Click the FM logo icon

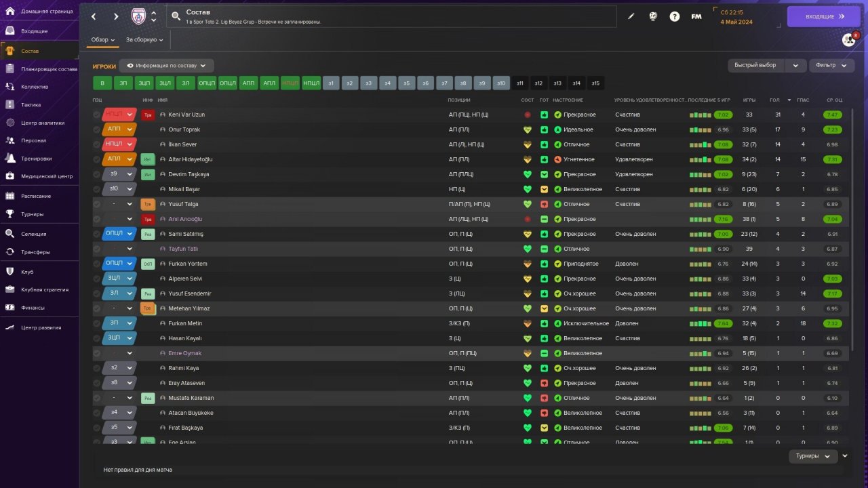[696, 16]
